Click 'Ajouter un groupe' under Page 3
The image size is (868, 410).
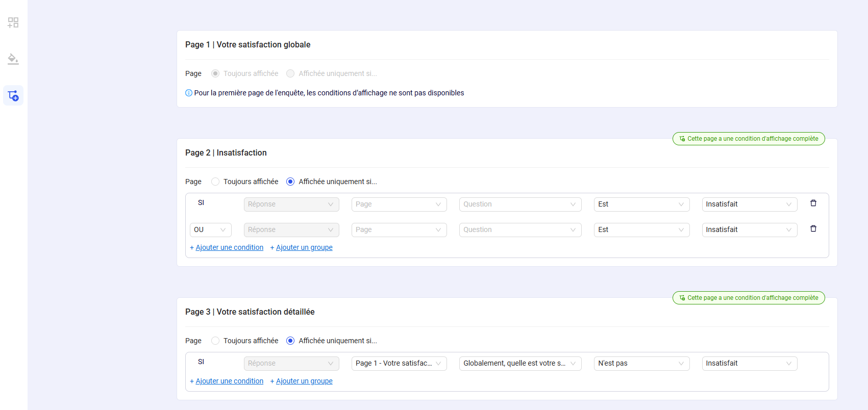click(304, 381)
